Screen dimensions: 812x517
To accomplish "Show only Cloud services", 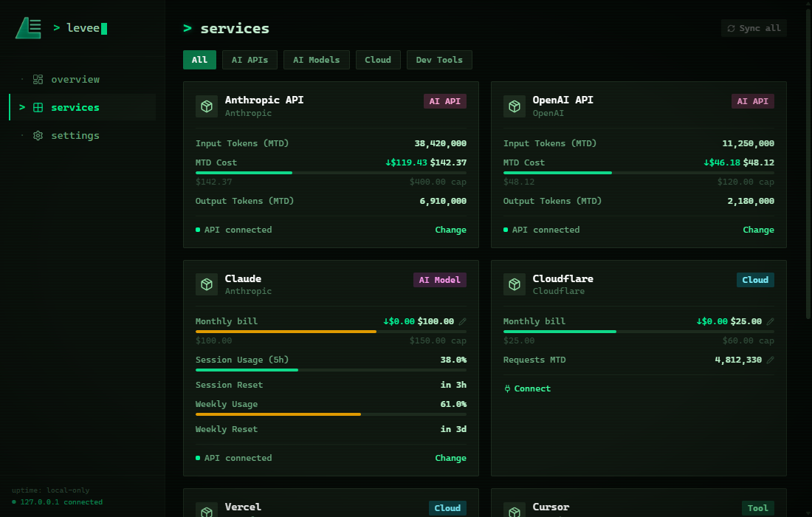I will [x=378, y=60].
